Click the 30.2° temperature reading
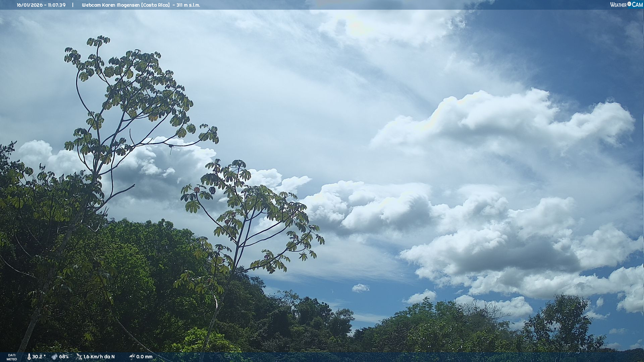644x362 pixels. pyautogui.click(x=39, y=357)
